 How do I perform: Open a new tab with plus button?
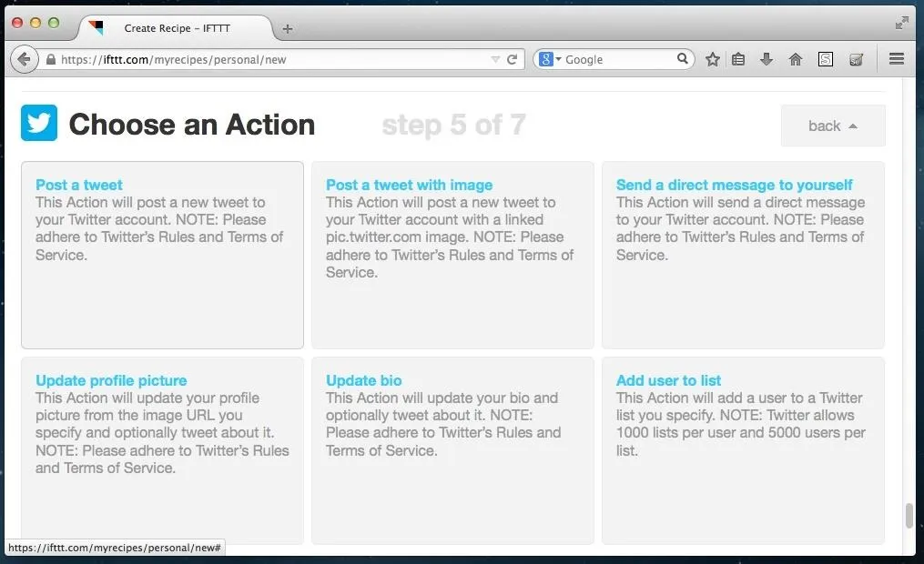coord(288,28)
